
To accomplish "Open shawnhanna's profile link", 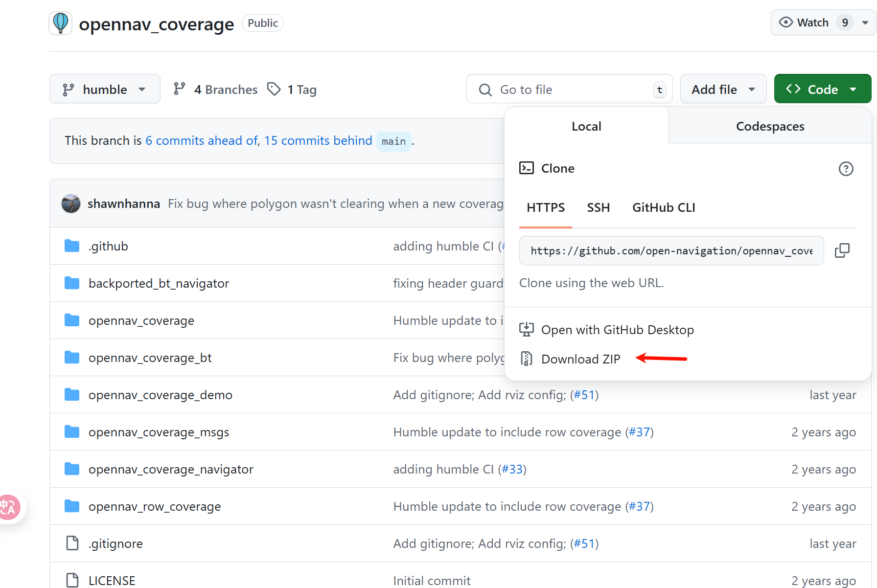I will click(x=124, y=204).
